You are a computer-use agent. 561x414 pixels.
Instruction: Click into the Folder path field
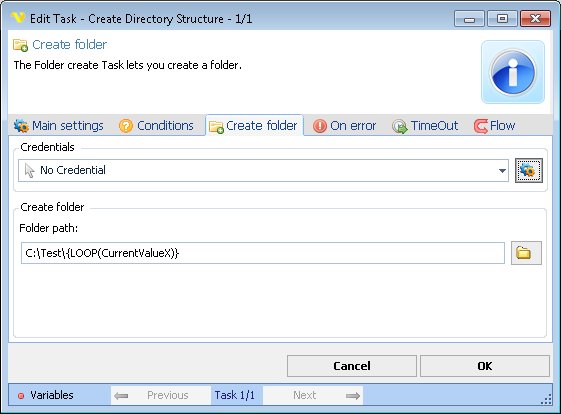pyautogui.click(x=263, y=253)
